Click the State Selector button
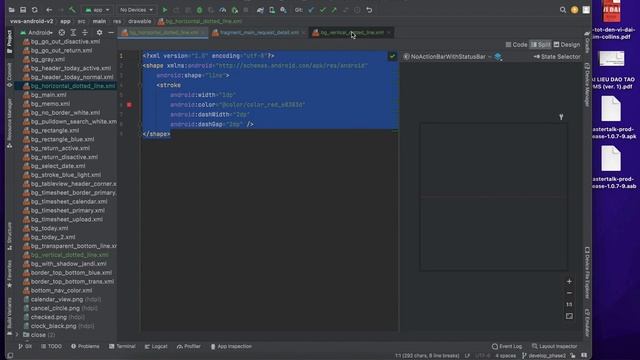Screen dimensions: 640x360 pos(557,57)
